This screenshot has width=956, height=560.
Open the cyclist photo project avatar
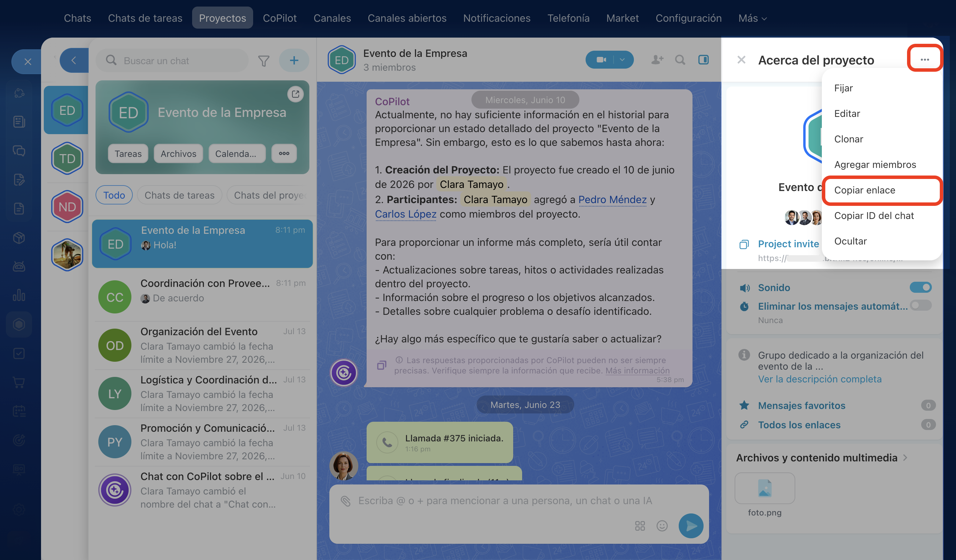tap(67, 254)
